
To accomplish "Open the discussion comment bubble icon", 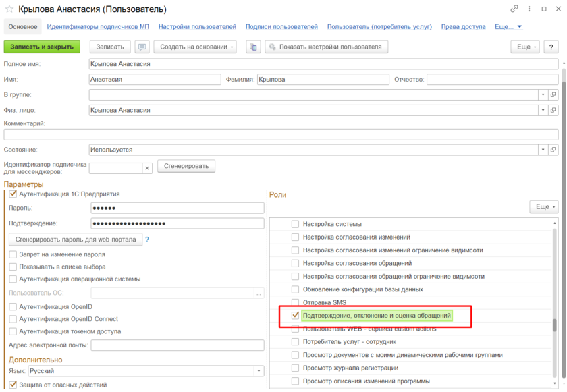I will 142,47.
